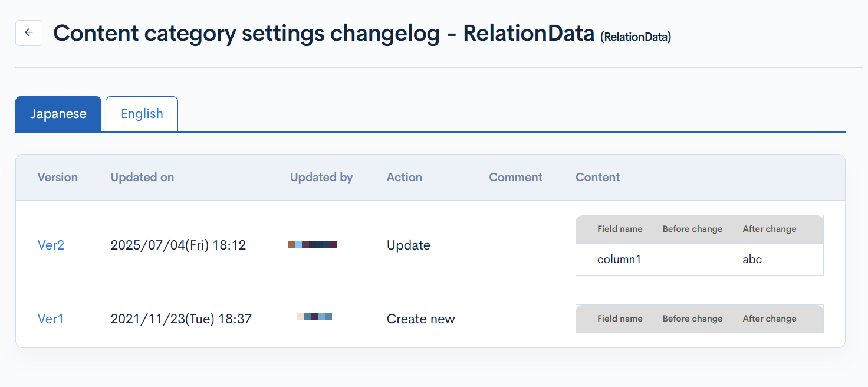Click the Version column header
The height and width of the screenshot is (387, 868).
tap(57, 178)
